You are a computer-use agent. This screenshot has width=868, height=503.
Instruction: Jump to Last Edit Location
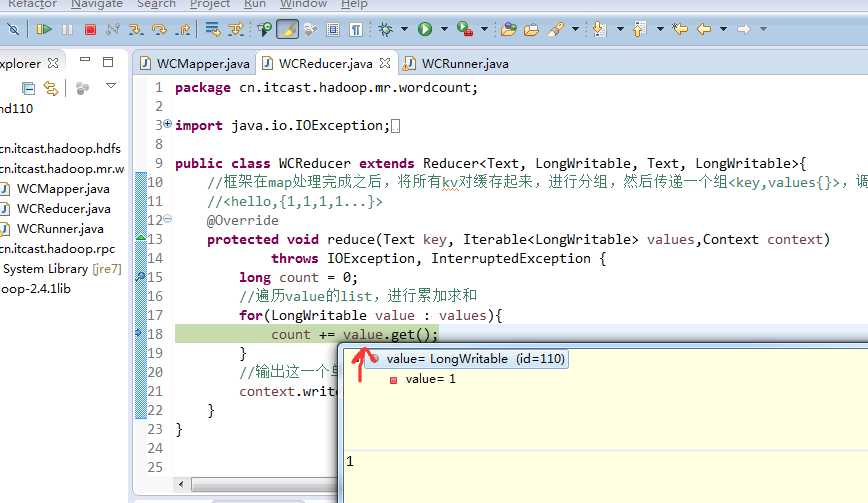click(680, 29)
